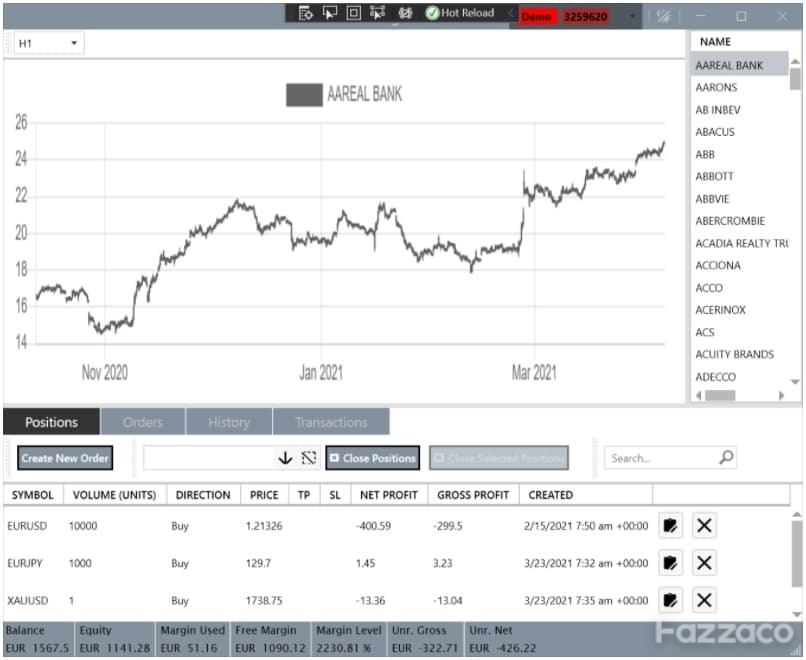Sort positions by NET PROFIT column header
The image size is (806, 660).
pos(389,494)
